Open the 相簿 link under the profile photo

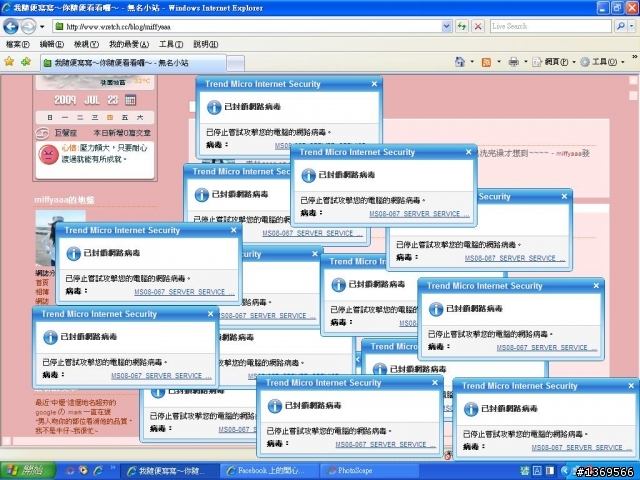pyautogui.click(x=42, y=291)
